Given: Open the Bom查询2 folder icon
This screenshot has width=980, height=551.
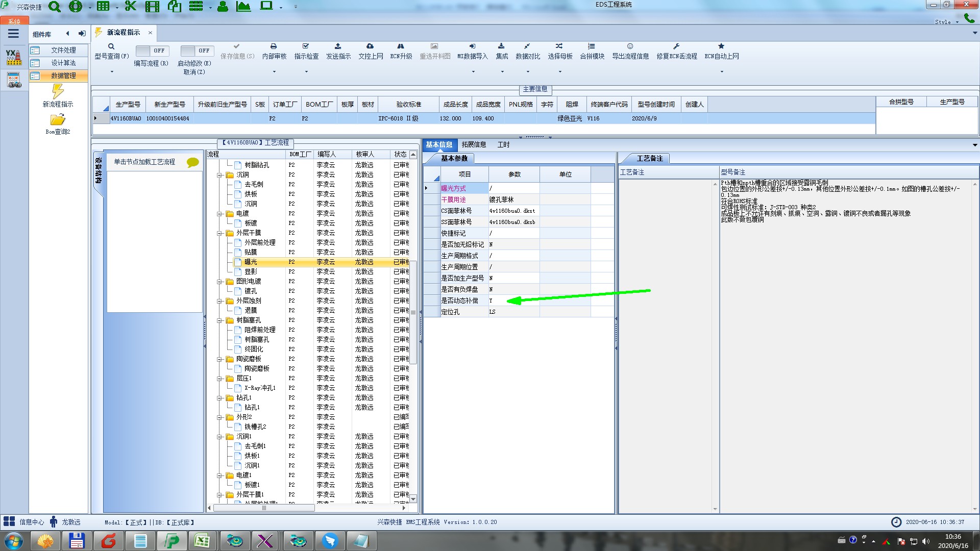Looking at the screenshot, I should pos(58,120).
